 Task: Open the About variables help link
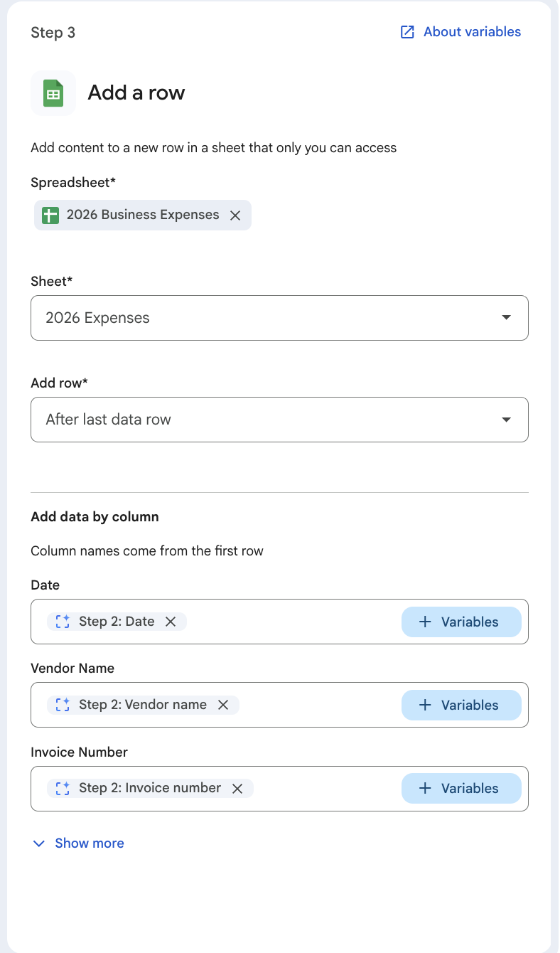472,31
